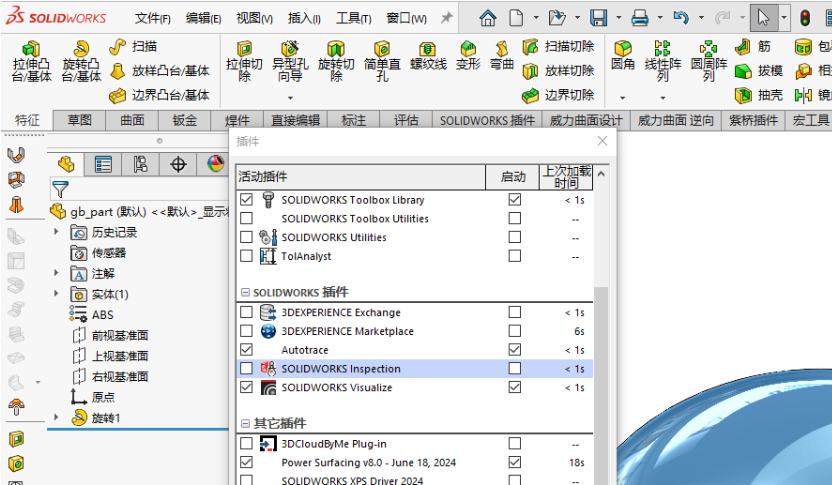
Task: Toggle Autotrace startup checkbox
Action: point(514,350)
